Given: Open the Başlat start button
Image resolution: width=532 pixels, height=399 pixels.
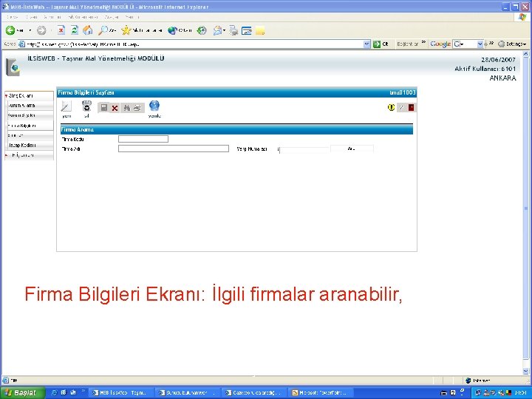Looking at the screenshot, I should 22,393.
